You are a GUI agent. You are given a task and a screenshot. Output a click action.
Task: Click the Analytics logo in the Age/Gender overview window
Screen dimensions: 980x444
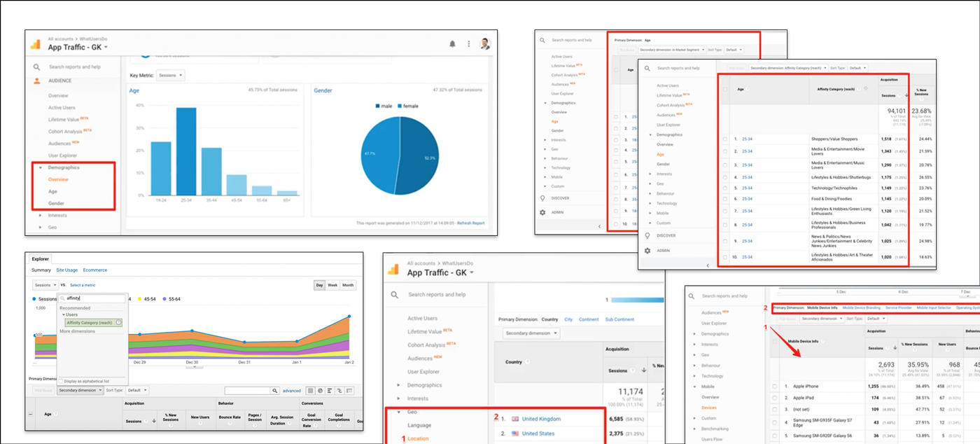35,43
